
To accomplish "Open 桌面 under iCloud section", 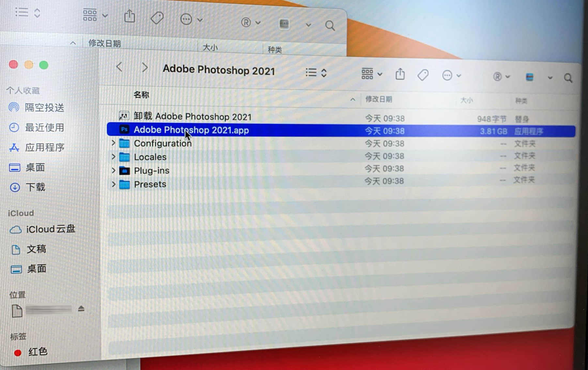I will 29,269.
